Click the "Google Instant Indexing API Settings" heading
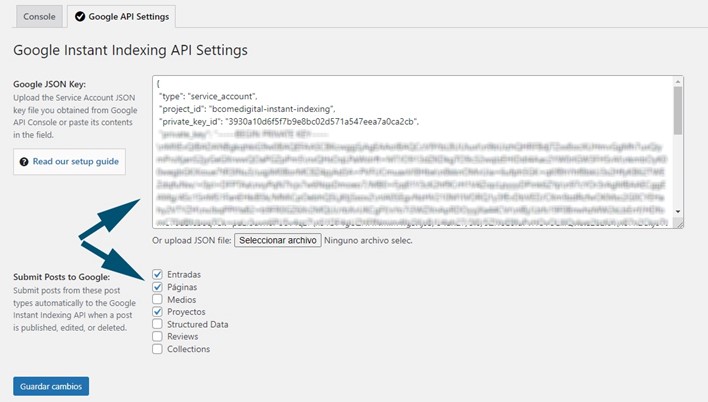 (130, 50)
